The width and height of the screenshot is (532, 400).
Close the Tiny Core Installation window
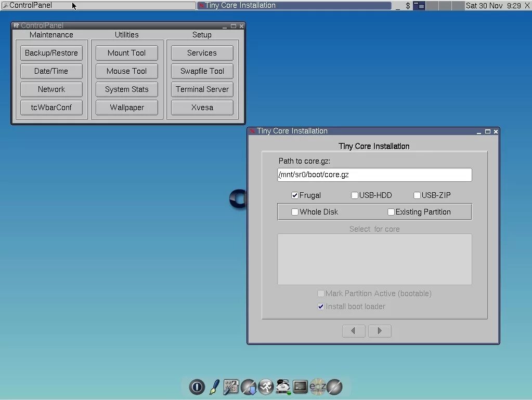tap(496, 131)
